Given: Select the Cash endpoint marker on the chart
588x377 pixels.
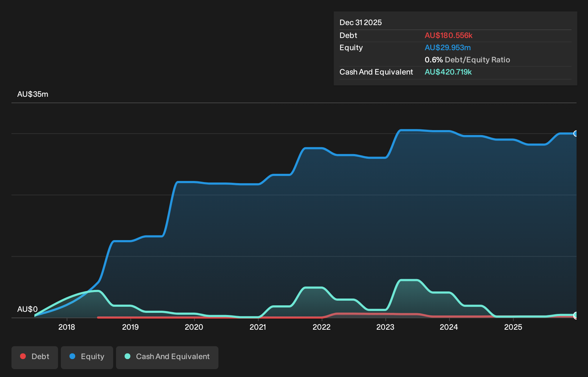Looking at the screenshot, I should [576, 315].
